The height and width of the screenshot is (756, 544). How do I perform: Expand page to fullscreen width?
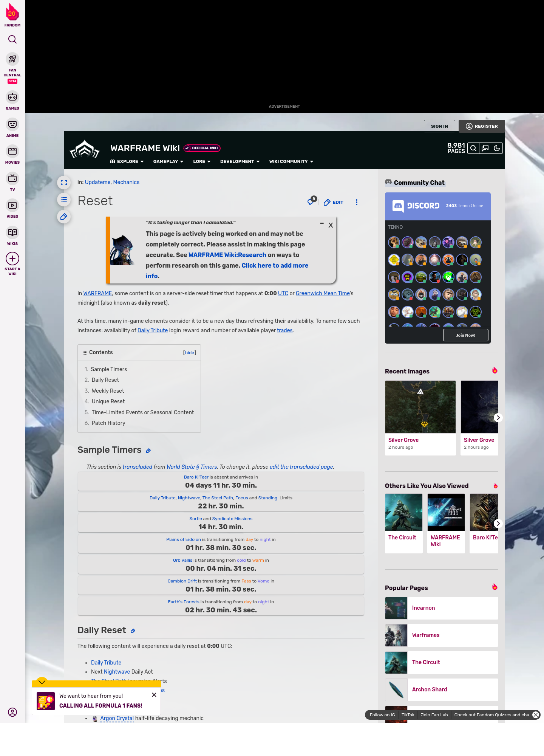coord(64,183)
